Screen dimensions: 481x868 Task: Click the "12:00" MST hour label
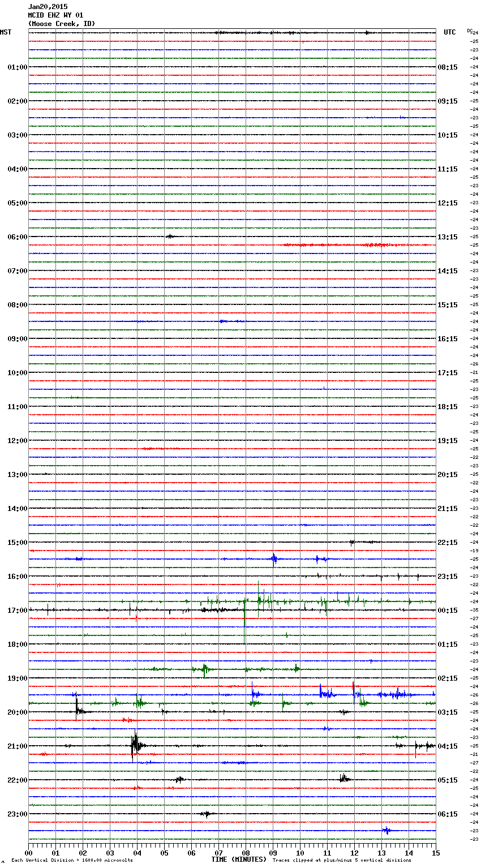tap(18, 440)
